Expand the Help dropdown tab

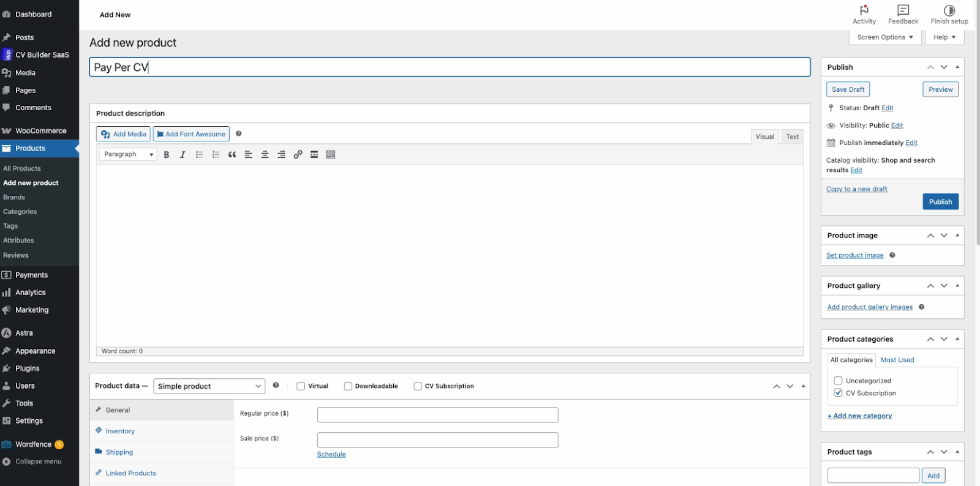(x=944, y=37)
